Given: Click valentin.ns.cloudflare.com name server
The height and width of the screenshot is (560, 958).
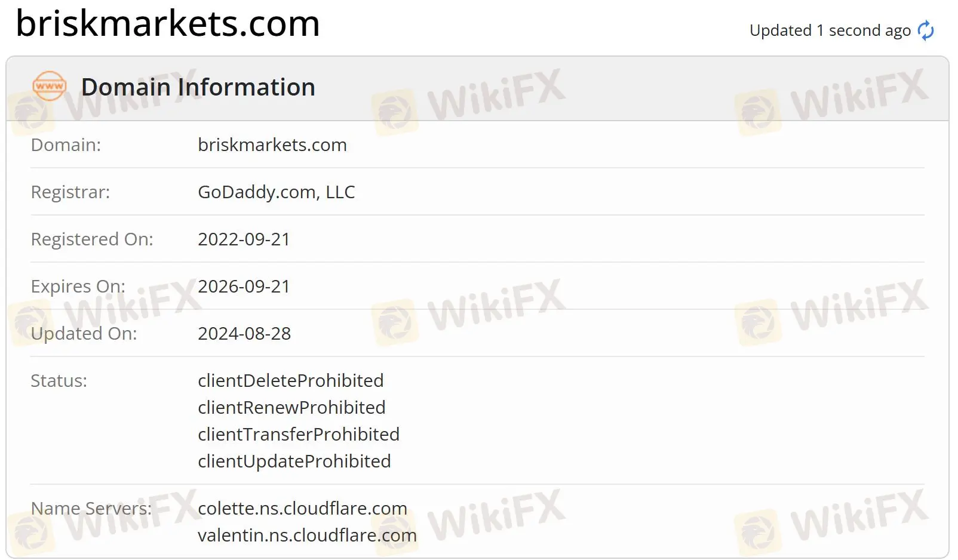Looking at the screenshot, I should pyautogui.click(x=307, y=536).
